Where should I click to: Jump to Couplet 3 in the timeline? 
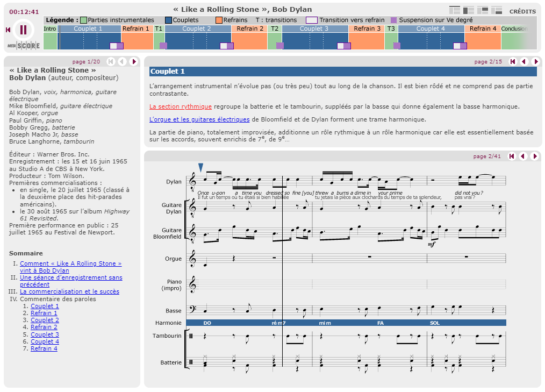(315, 29)
